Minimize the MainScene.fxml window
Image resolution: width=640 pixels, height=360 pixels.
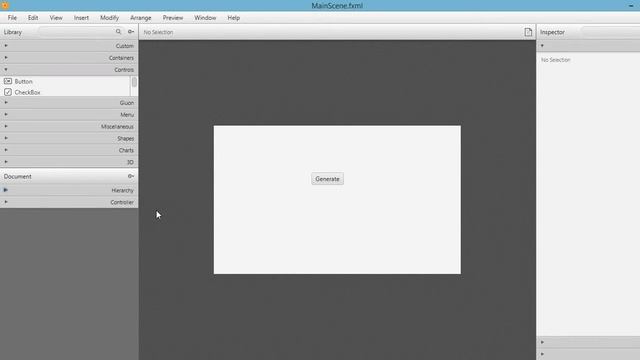tap(631, 6)
